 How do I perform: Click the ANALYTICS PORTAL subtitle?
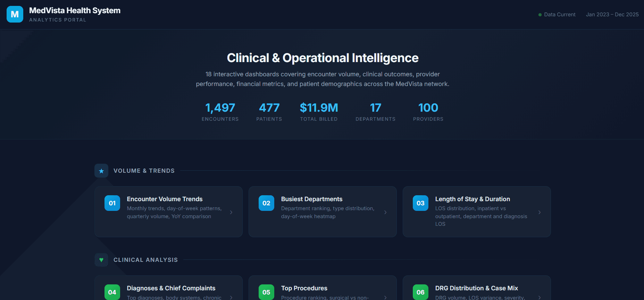(x=58, y=20)
